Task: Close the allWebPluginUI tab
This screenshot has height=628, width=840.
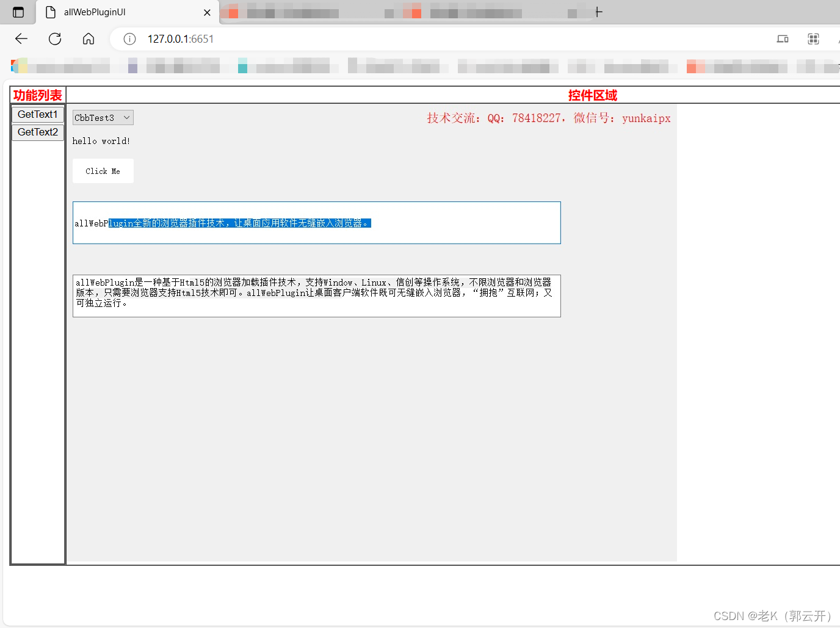Action: point(207,12)
